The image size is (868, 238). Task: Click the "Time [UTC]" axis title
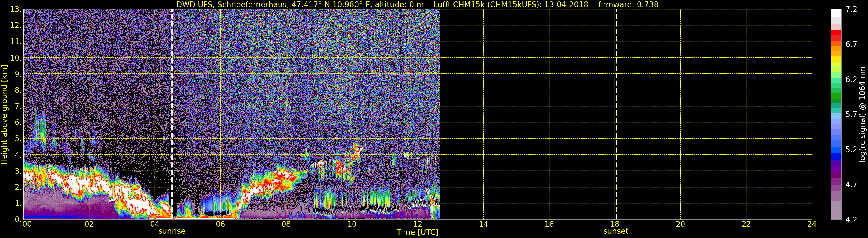click(417, 232)
